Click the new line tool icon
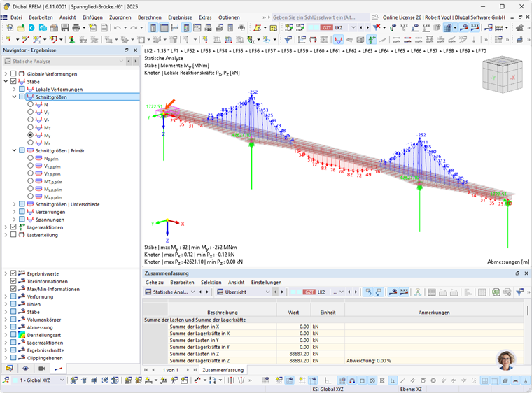 point(25,40)
